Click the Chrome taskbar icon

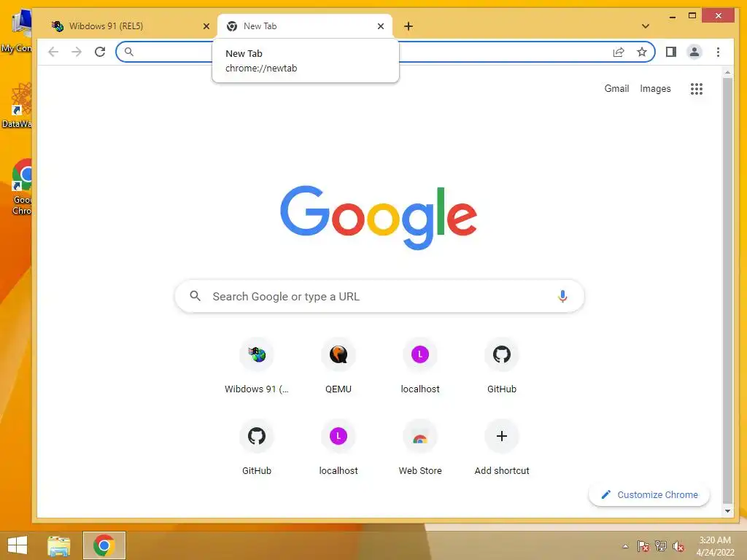tap(104, 545)
